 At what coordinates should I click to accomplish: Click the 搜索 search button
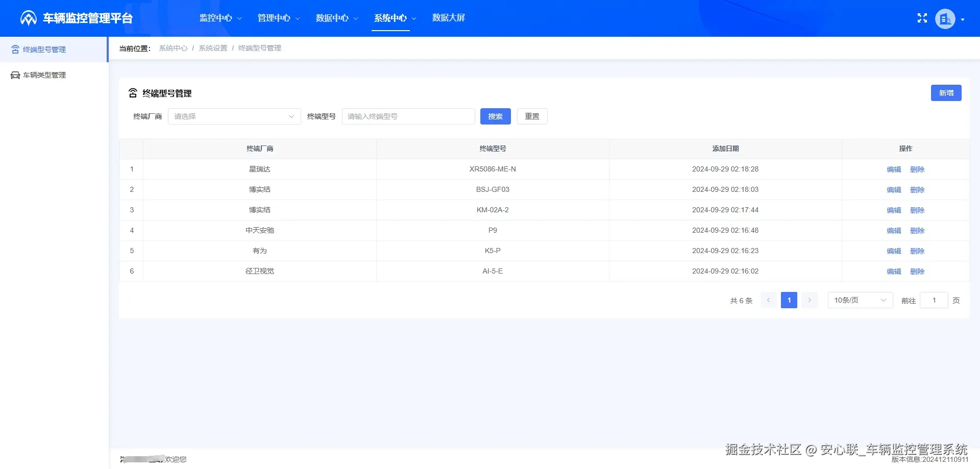495,116
